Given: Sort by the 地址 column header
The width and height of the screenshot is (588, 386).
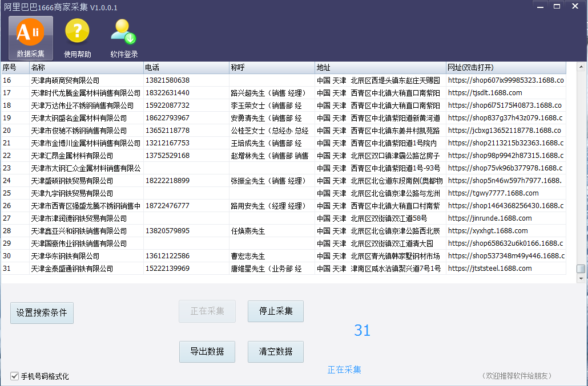Looking at the screenshot, I should [380, 67].
